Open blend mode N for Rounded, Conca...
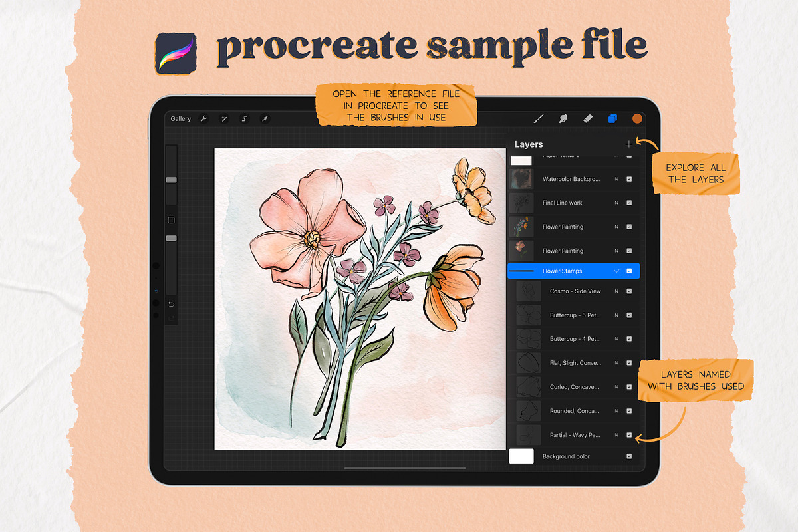This screenshot has height=532, width=798. [x=616, y=411]
